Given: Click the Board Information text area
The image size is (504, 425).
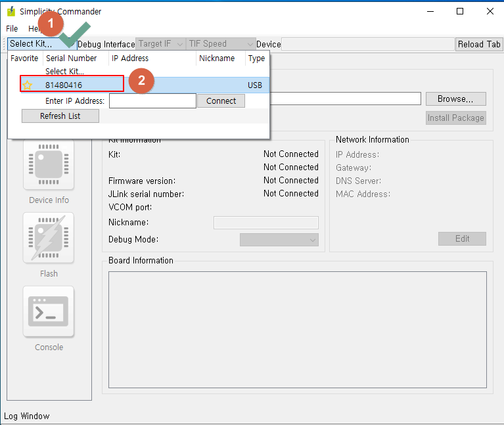Looking at the screenshot, I should [297, 330].
